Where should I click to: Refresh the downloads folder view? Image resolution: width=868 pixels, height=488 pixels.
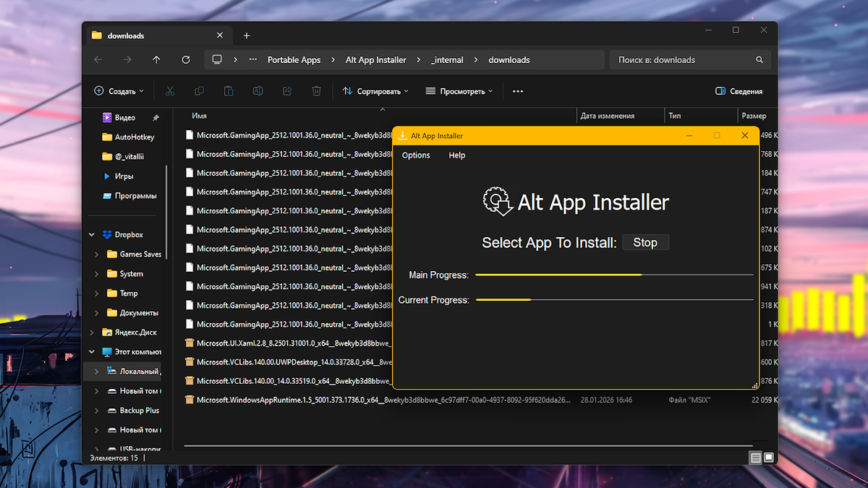click(x=186, y=60)
